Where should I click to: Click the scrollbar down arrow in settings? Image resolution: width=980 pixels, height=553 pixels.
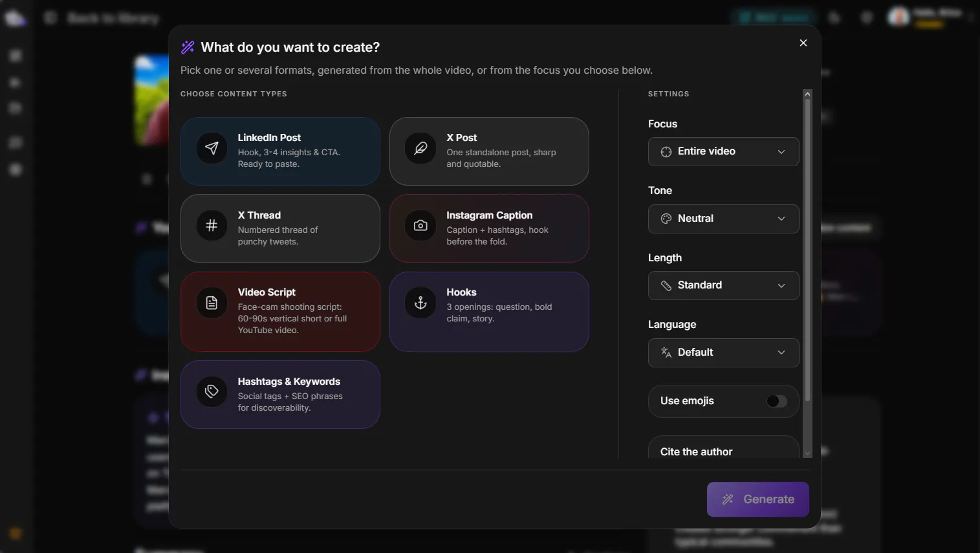(x=807, y=454)
